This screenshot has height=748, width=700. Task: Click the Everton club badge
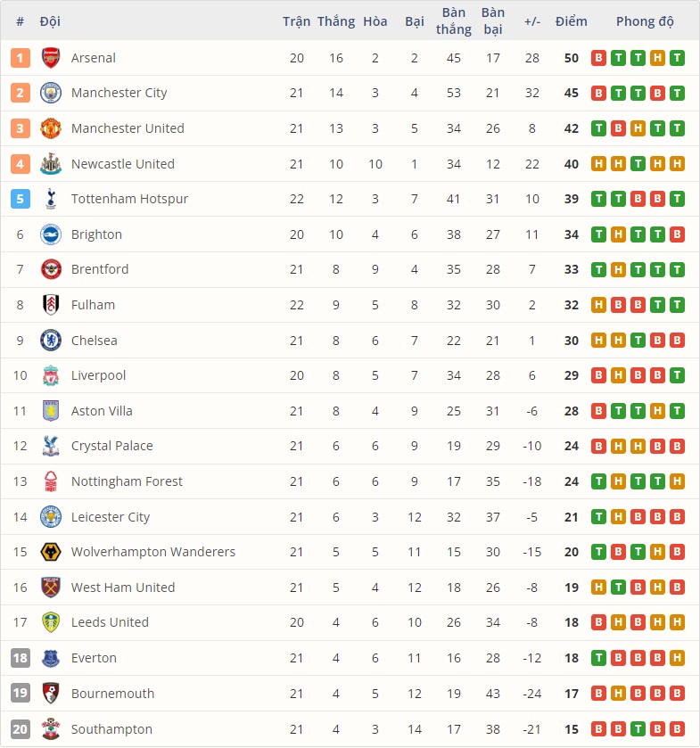[51, 658]
